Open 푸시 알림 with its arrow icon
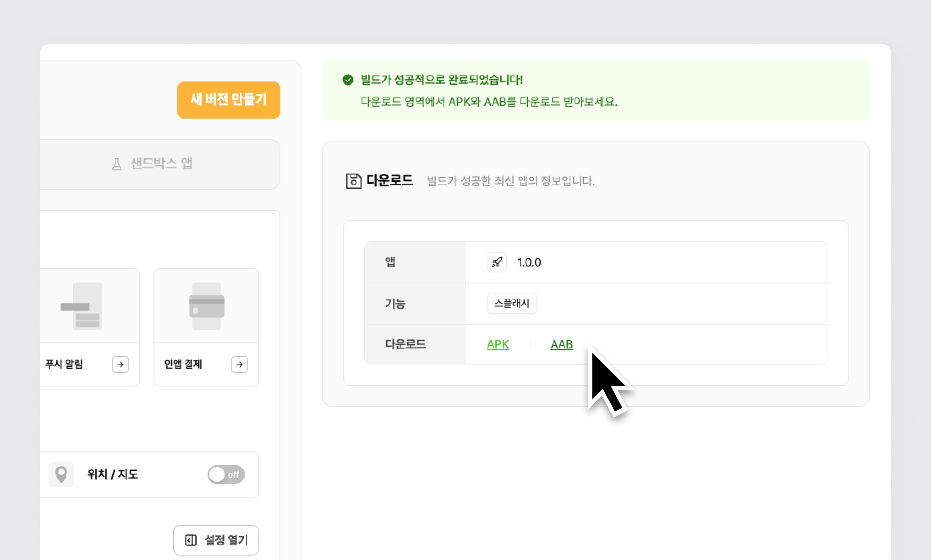 (120, 364)
